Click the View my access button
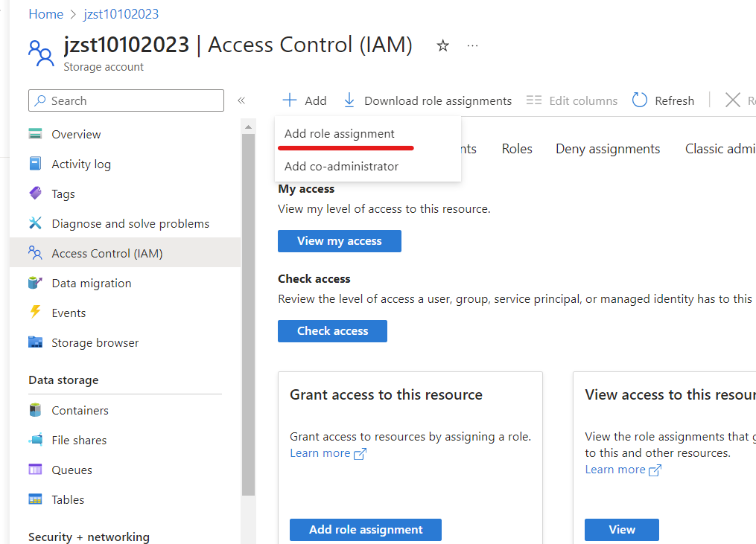This screenshot has height=544, width=756. [340, 241]
